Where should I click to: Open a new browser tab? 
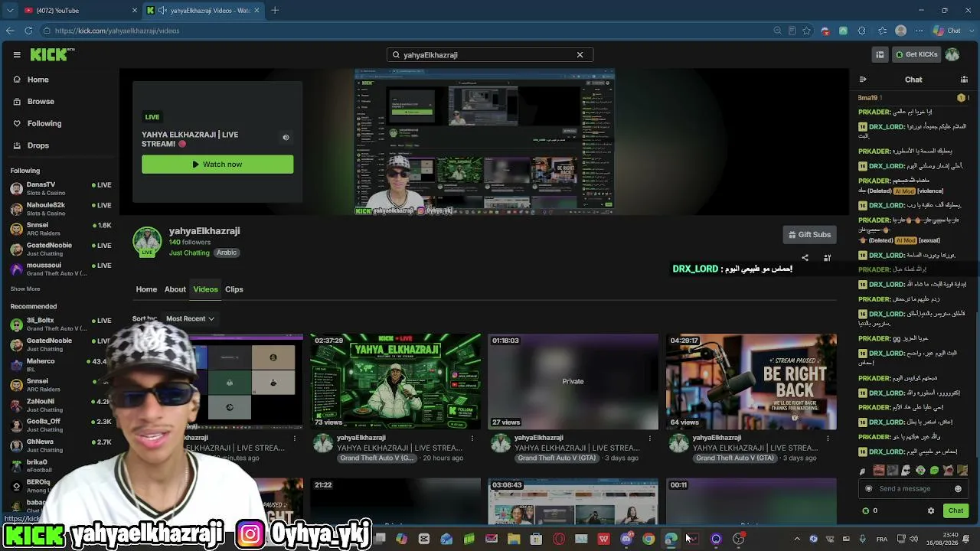(275, 11)
